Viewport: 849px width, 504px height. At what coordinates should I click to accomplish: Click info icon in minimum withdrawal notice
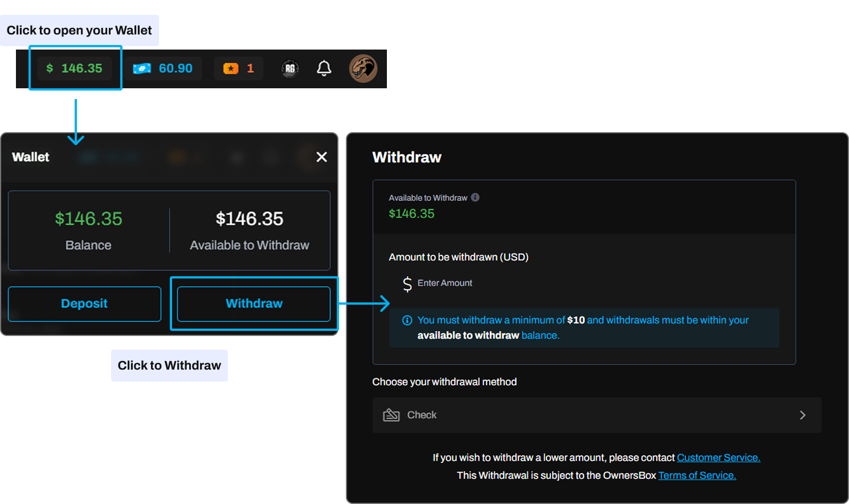click(407, 320)
